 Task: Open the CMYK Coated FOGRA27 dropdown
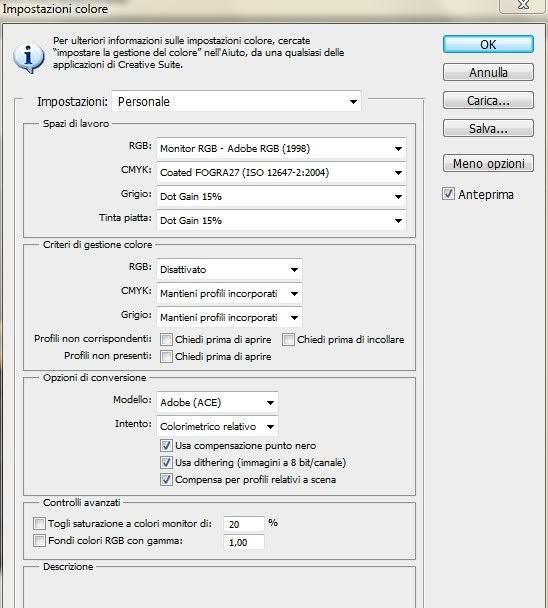click(x=281, y=173)
